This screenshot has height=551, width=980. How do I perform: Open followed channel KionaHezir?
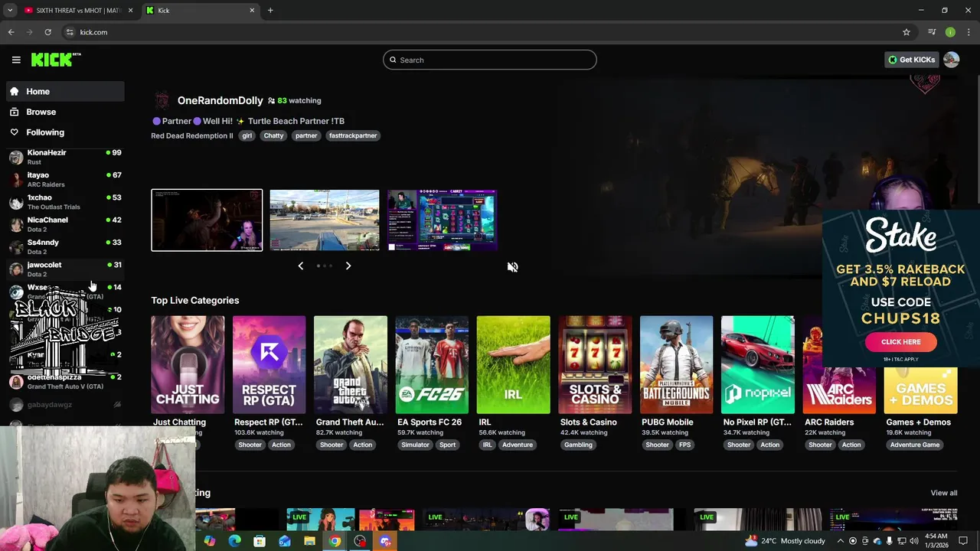pyautogui.click(x=65, y=157)
